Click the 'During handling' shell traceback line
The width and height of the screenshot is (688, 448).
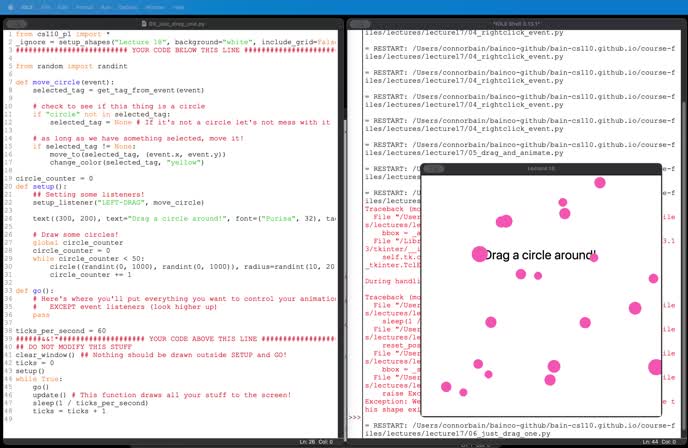pos(392,281)
